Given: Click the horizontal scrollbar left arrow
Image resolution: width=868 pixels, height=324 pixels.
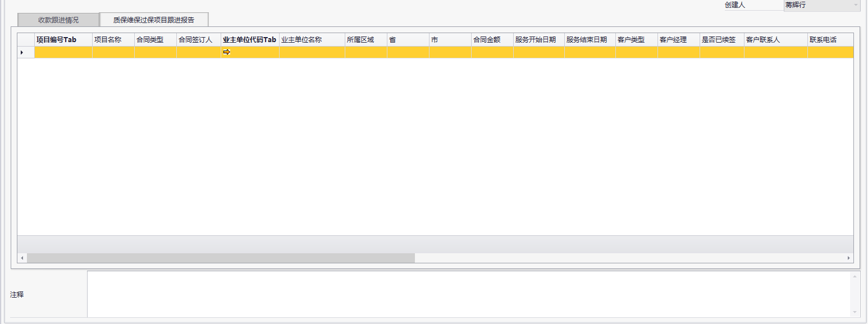Looking at the screenshot, I should (x=22, y=258).
